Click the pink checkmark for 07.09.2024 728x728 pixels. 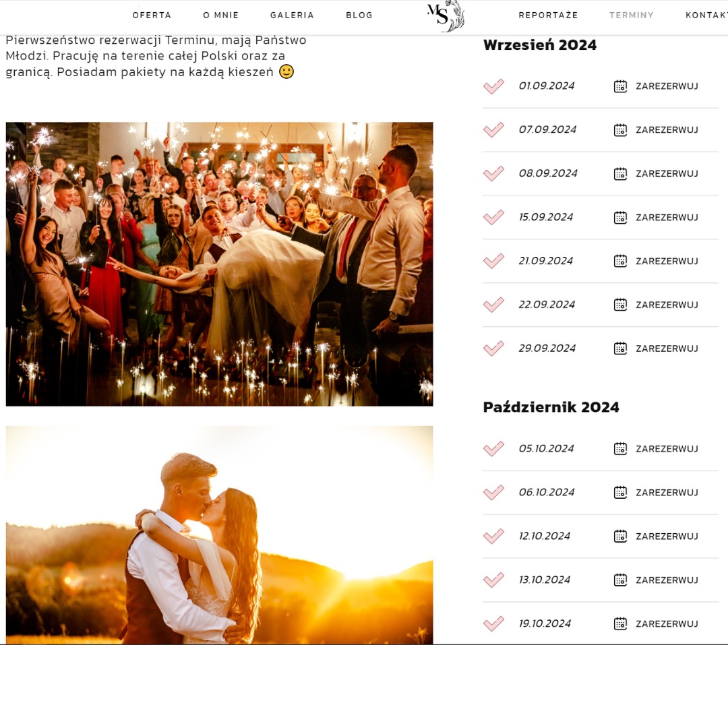point(493,129)
